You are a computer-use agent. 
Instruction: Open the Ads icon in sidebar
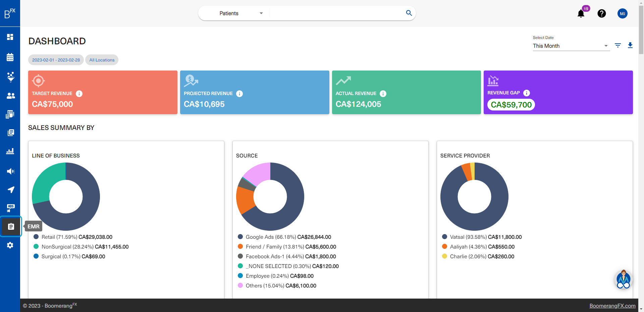pos(11,208)
